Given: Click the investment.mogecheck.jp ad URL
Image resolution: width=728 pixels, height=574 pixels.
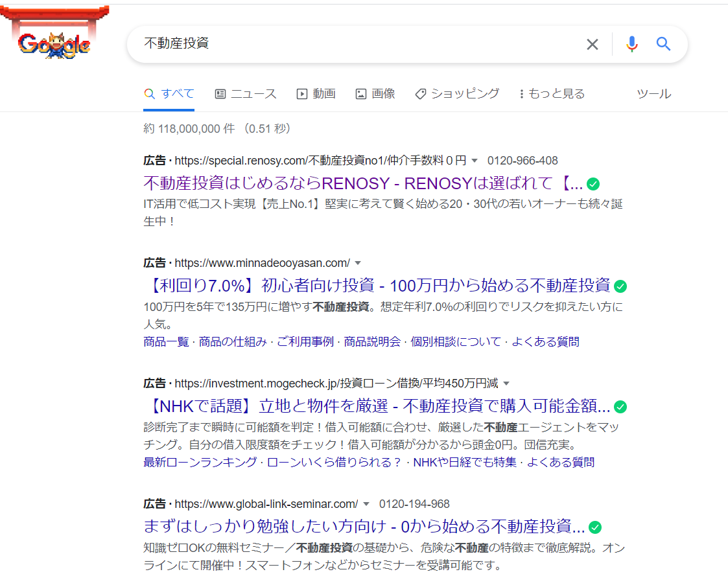Looking at the screenshot, I should coord(336,384).
